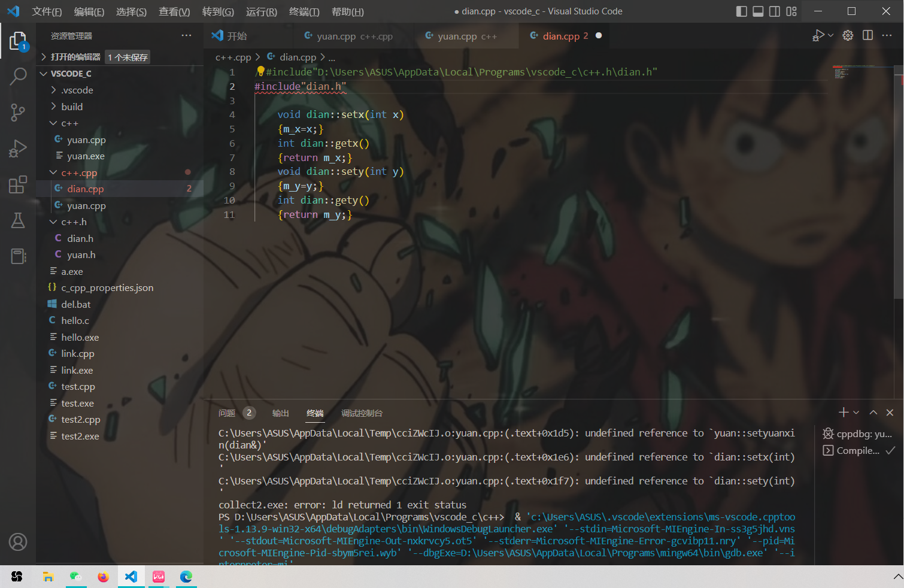Open the Explorer panel more actions ellipsis
The image size is (904, 588).
[186, 36]
